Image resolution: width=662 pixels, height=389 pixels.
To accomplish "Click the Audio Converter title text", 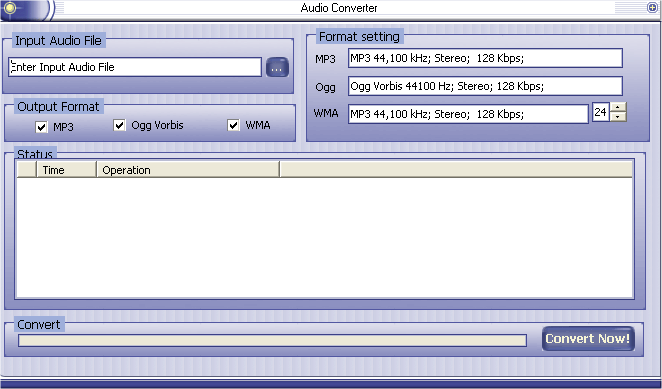I will pos(339,8).
